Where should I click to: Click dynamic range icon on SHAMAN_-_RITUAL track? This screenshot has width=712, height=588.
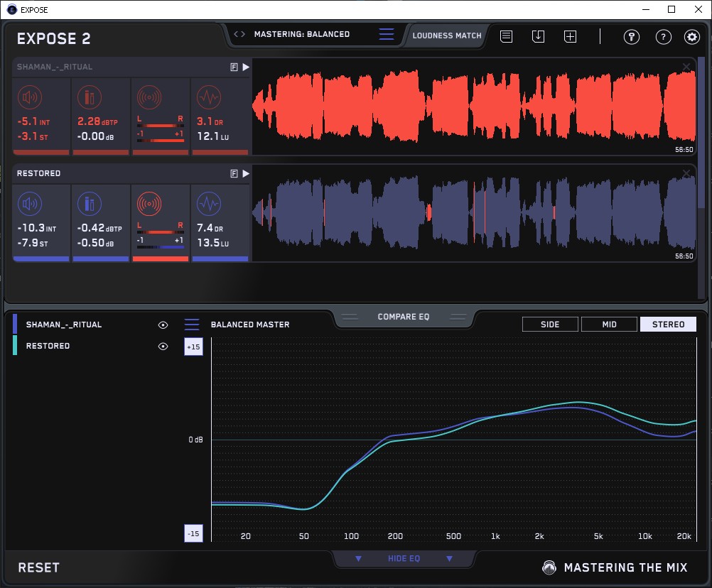pyautogui.click(x=208, y=97)
